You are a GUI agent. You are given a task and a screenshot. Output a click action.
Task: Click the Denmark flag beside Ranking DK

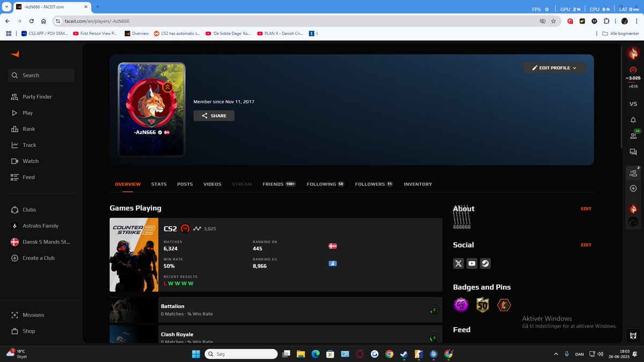click(332, 246)
